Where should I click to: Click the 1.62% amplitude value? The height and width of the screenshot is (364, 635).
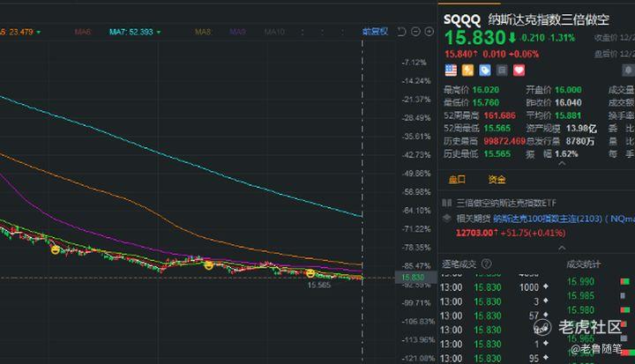tap(566, 154)
